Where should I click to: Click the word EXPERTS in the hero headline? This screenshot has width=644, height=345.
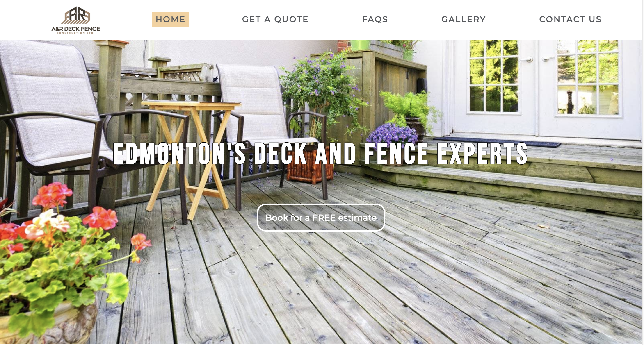point(482,153)
